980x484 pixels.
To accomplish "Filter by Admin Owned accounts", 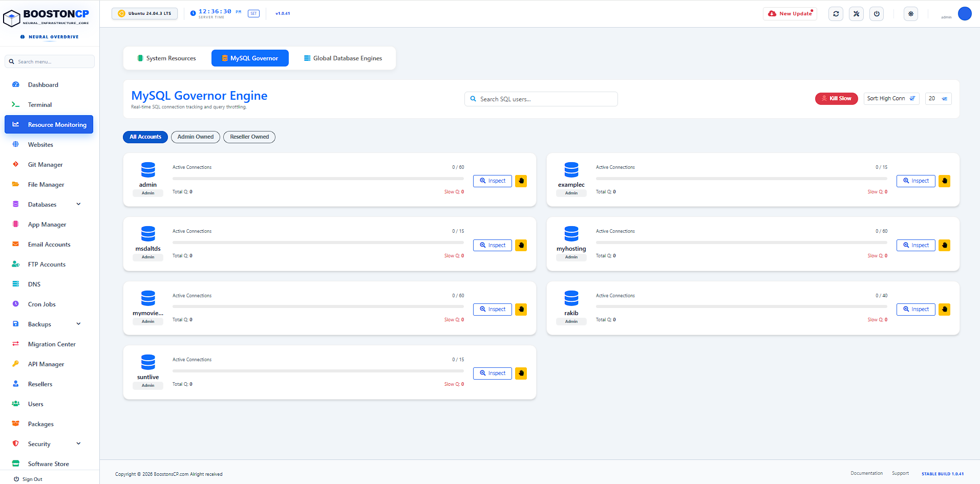I will (x=196, y=137).
